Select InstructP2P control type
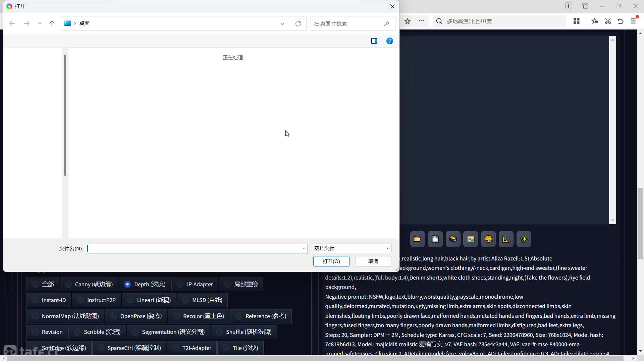 [96, 300]
